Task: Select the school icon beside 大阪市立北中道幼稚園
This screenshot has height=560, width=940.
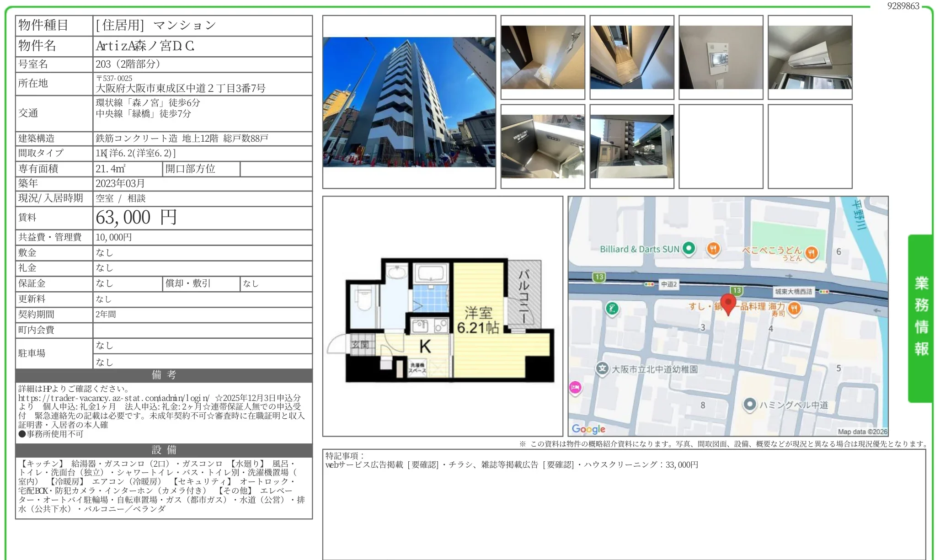Action: coord(603,368)
